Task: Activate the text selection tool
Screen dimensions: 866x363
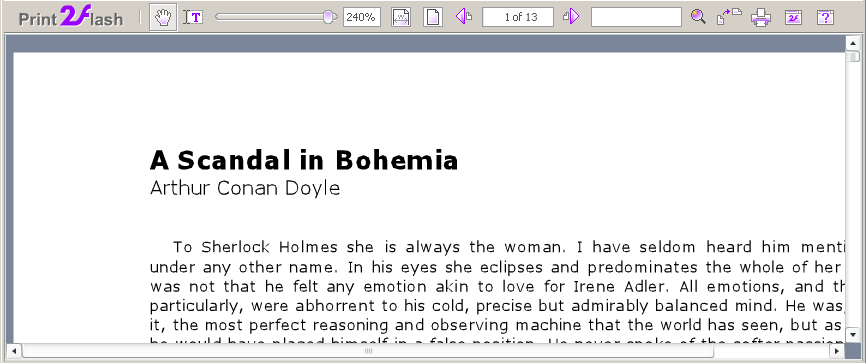Action: tap(193, 17)
